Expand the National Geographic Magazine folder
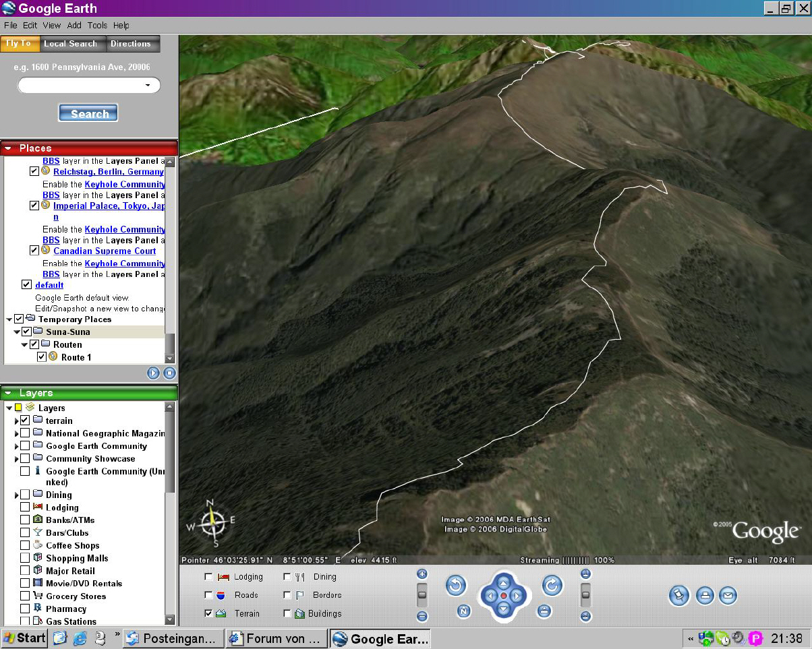812x649 pixels. (17, 433)
